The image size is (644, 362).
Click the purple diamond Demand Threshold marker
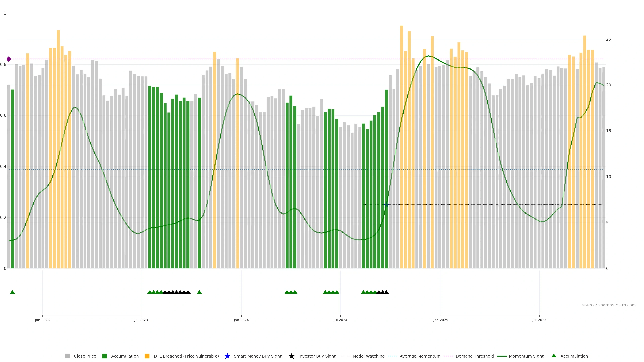click(x=9, y=59)
